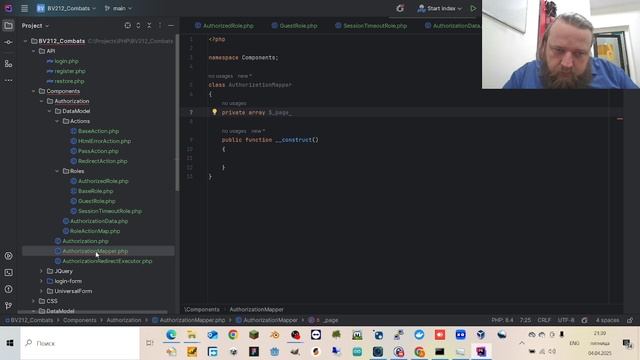Hide the Project panel with minimize icon
640x360 pixels.
click(171, 25)
